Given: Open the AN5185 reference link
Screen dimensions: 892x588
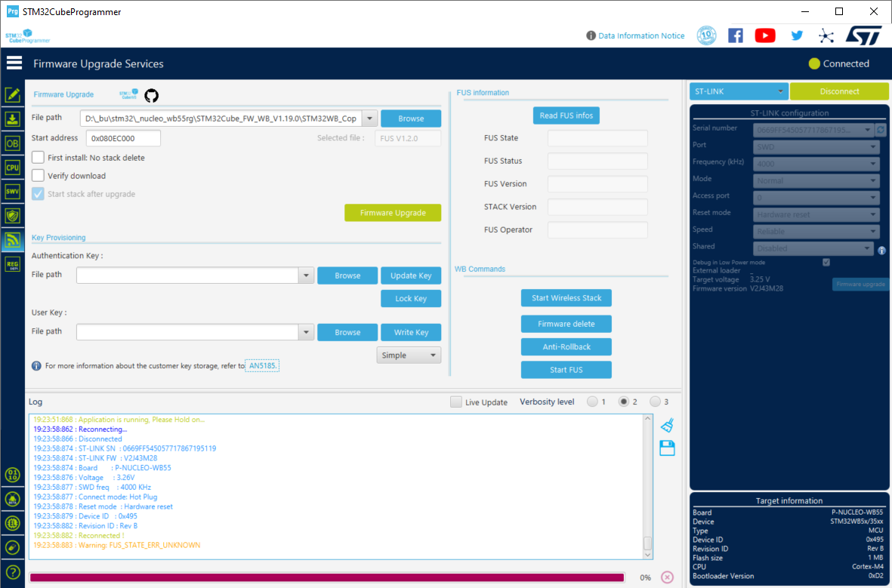Looking at the screenshot, I should pos(262,365).
